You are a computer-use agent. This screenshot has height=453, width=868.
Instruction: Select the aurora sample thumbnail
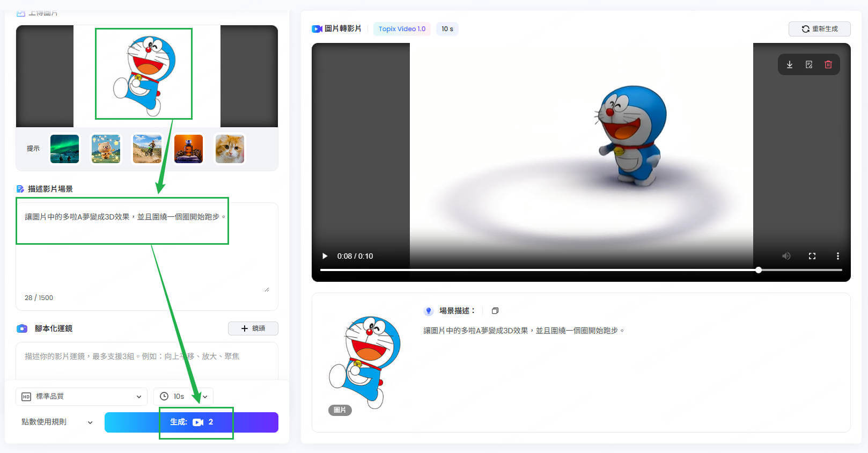click(x=64, y=149)
